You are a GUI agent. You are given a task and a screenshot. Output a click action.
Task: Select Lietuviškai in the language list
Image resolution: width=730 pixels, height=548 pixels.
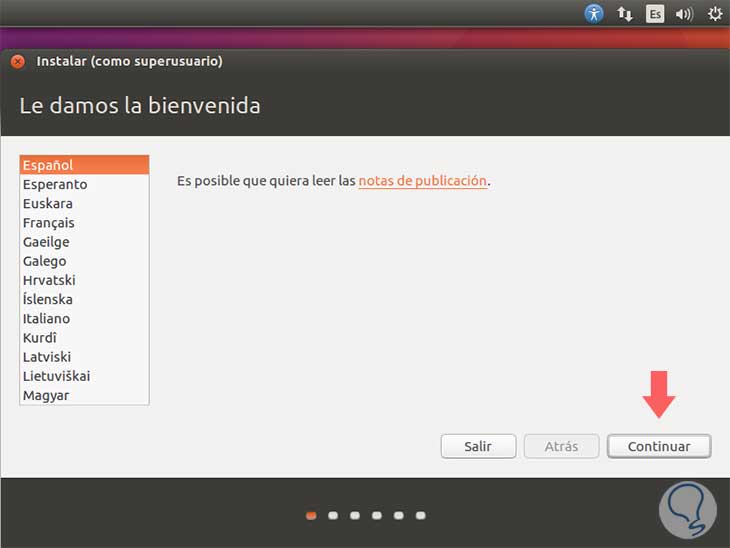coord(84,376)
